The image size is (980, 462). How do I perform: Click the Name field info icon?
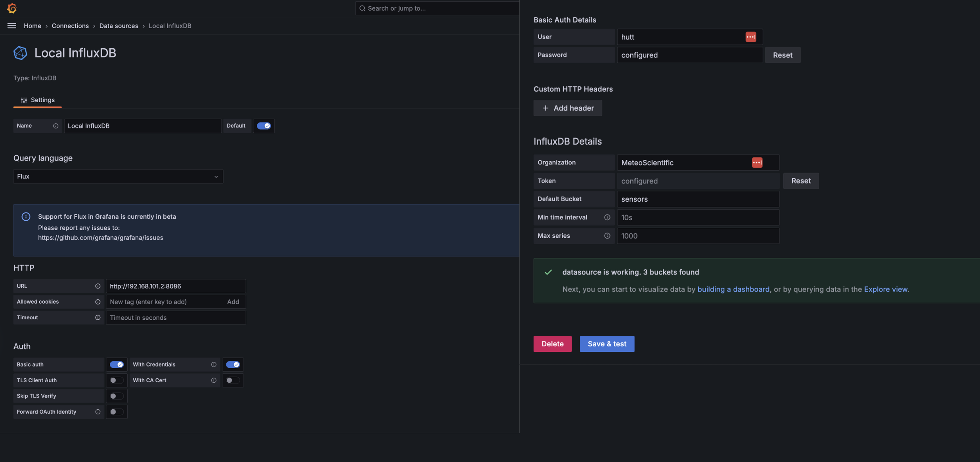(x=56, y=126)
